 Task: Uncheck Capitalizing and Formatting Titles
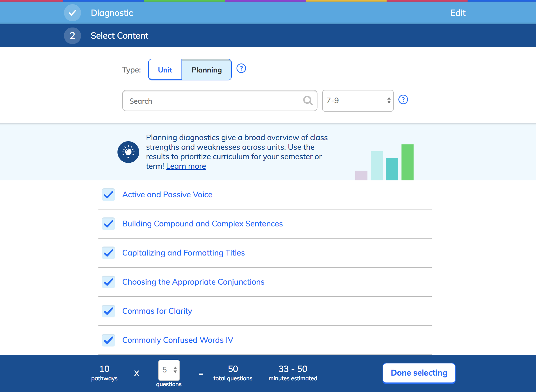(x=108, y=253)
